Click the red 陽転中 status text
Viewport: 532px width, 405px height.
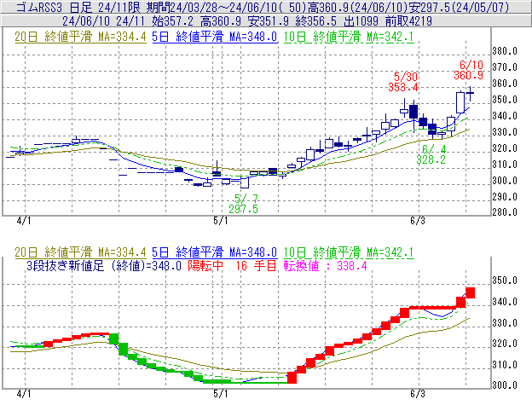pos(205,265)
